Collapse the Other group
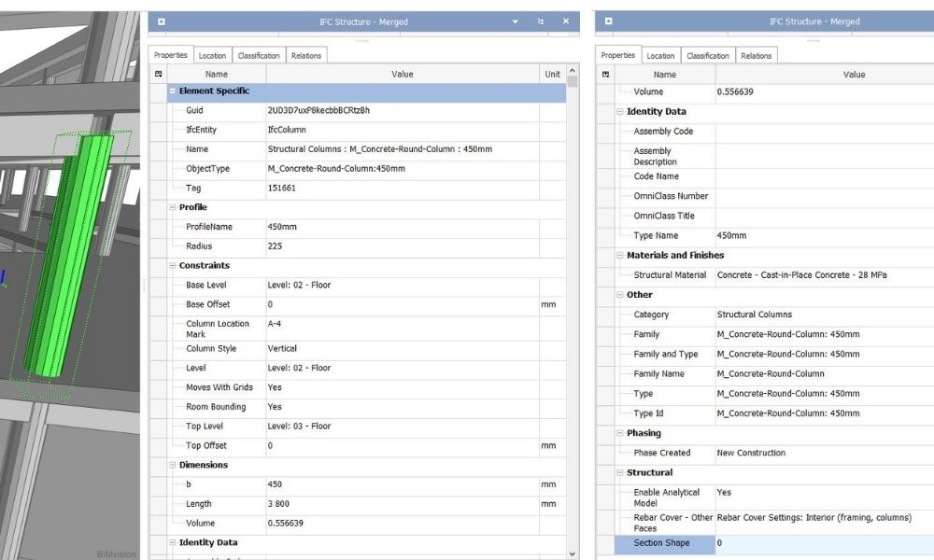This screenshot has height=560, width=934. pyautogui.click(x=619, y=295)
